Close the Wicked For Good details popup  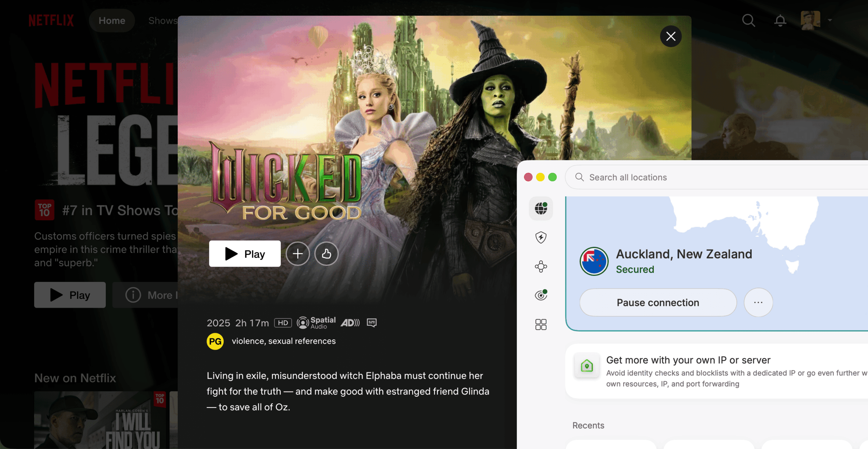click(x=671, y=36)
